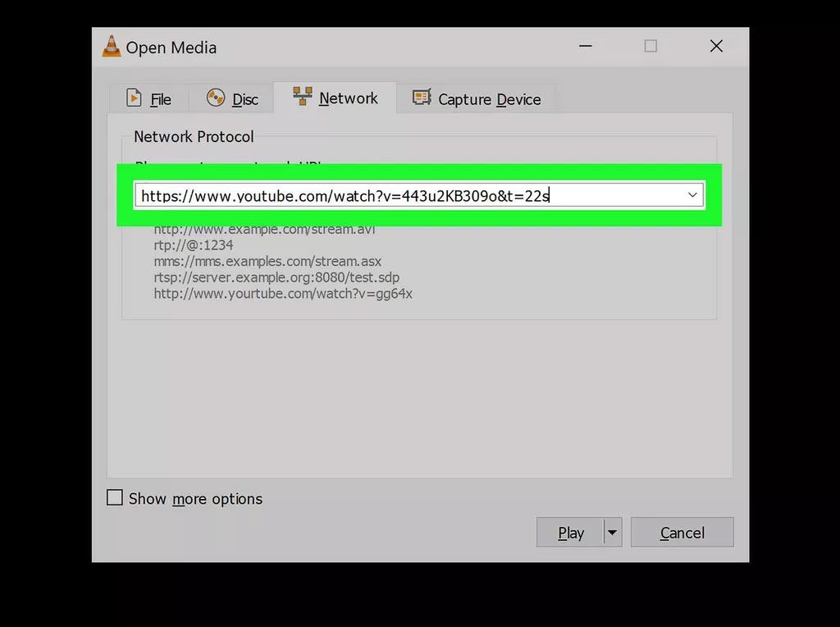Viewport: 840px width, 627px height.
Task: Click the VLC traffic cone icon in title bar
Action: 111,47
